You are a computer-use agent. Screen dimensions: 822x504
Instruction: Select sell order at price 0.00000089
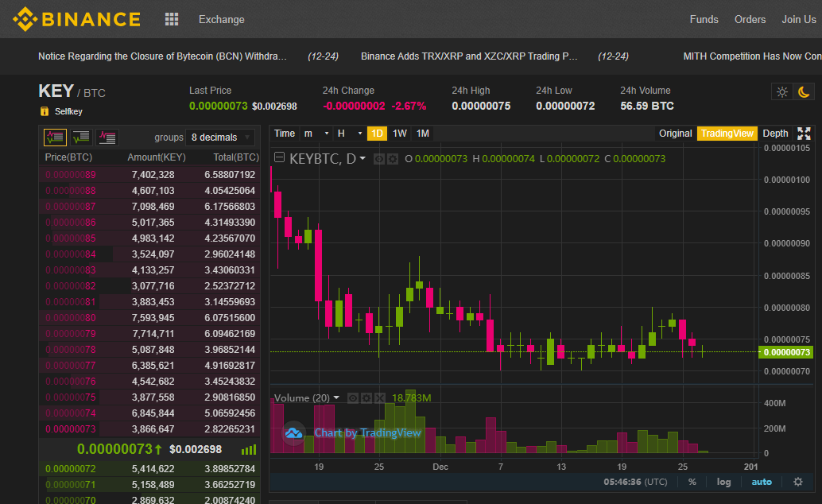[149, 175]
